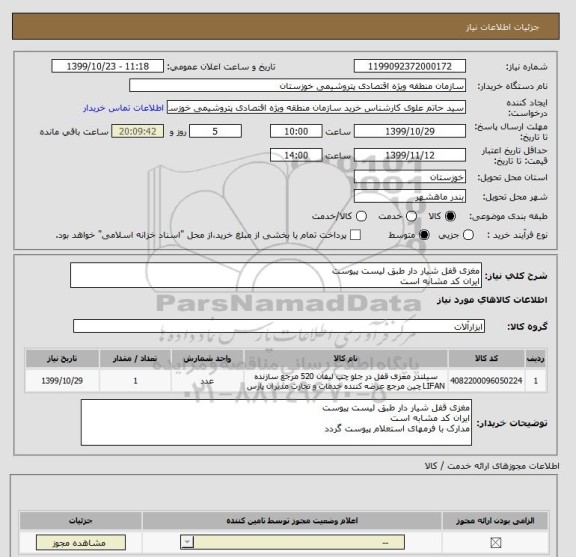The image size is (576, 557).
Task: Click the تعداد / مقدار column header
Action: point(135,359)
